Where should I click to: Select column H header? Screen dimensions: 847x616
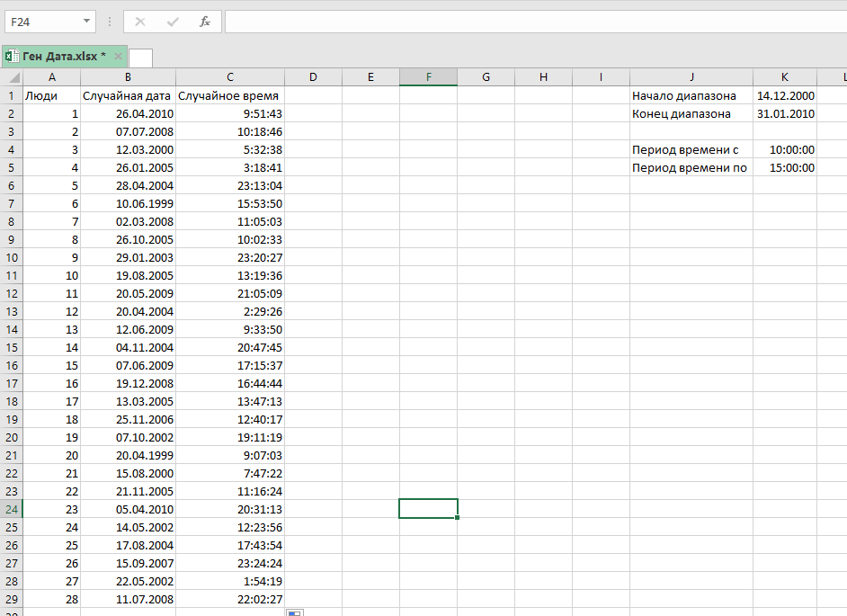543,77
